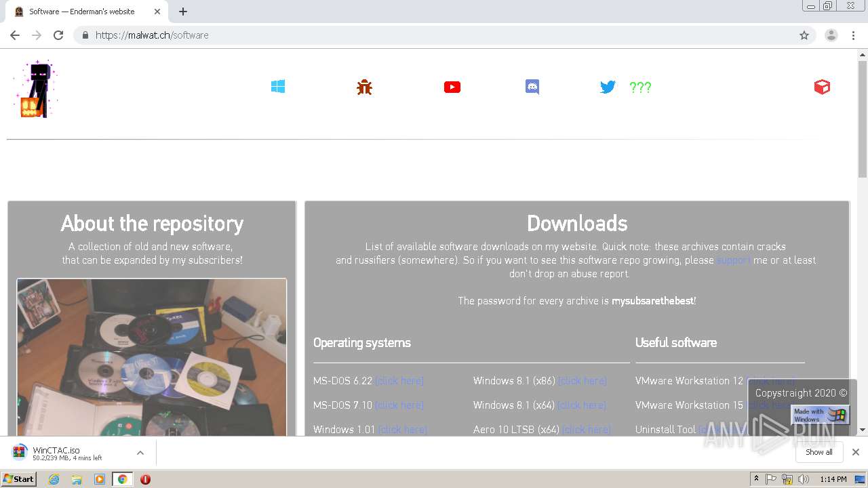Open the bug malware navigation icon
This screenshot has height=488, width=868.
coord(365,87)
